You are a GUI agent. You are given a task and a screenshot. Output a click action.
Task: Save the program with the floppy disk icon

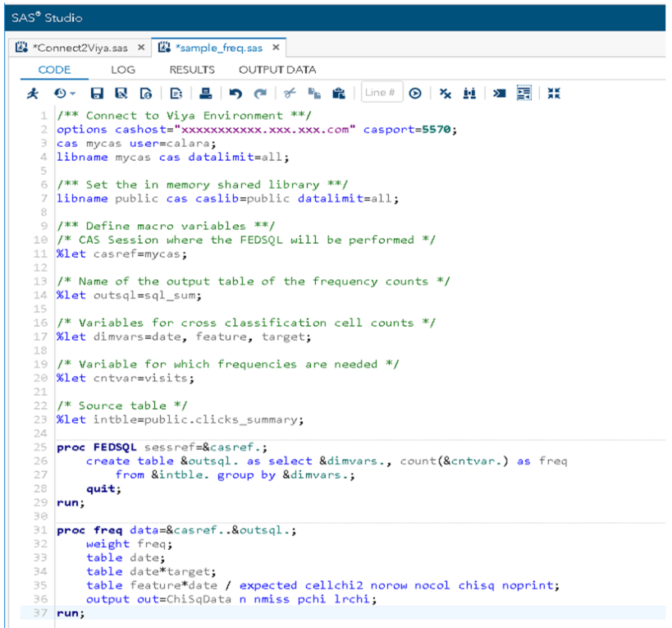(x=97, y=93)
